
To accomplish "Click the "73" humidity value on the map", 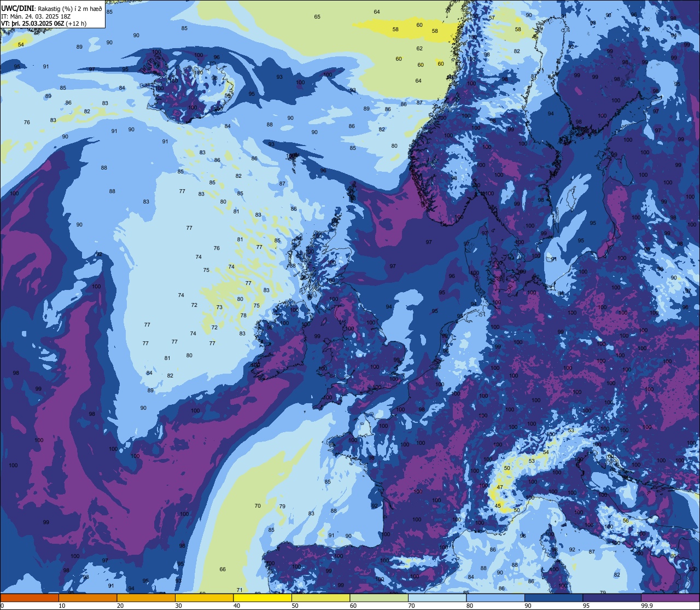I will pyautogui.click(x=219, y=307).
